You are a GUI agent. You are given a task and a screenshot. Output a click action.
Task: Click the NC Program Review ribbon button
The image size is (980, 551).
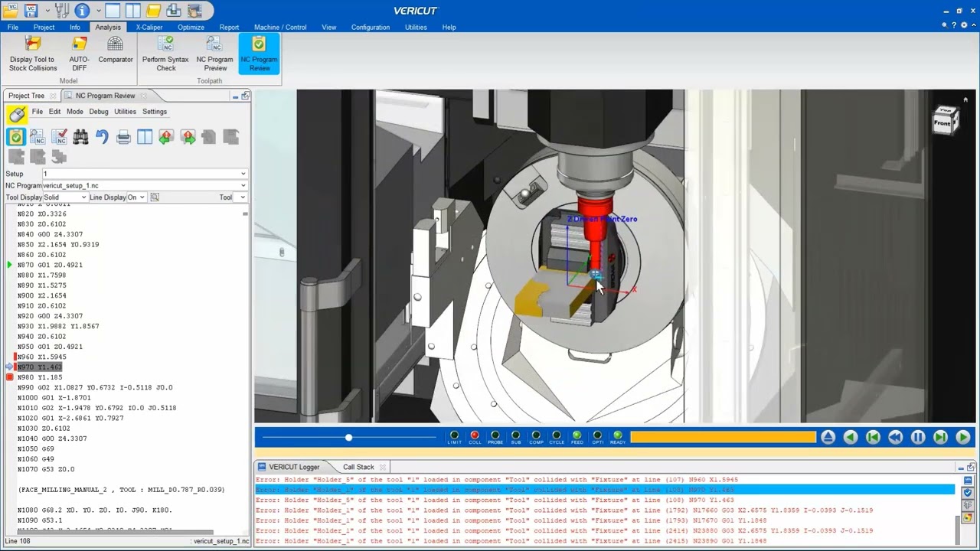[x=259, y=54]
